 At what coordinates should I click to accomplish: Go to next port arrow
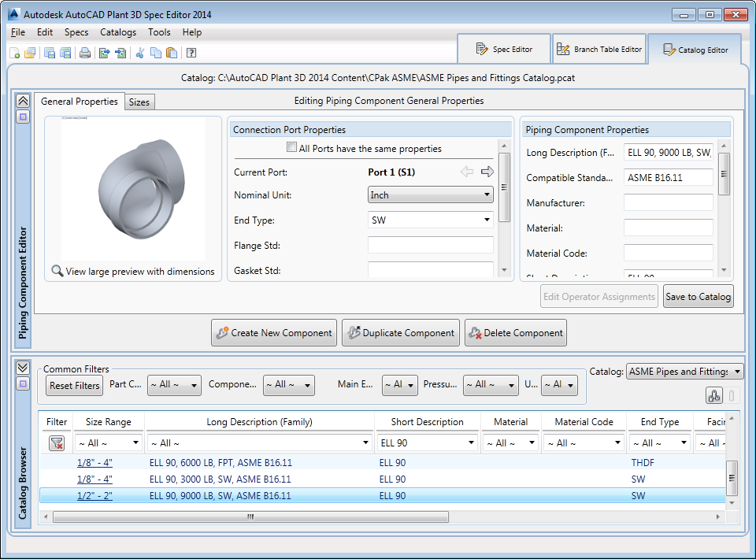(487, 172)
